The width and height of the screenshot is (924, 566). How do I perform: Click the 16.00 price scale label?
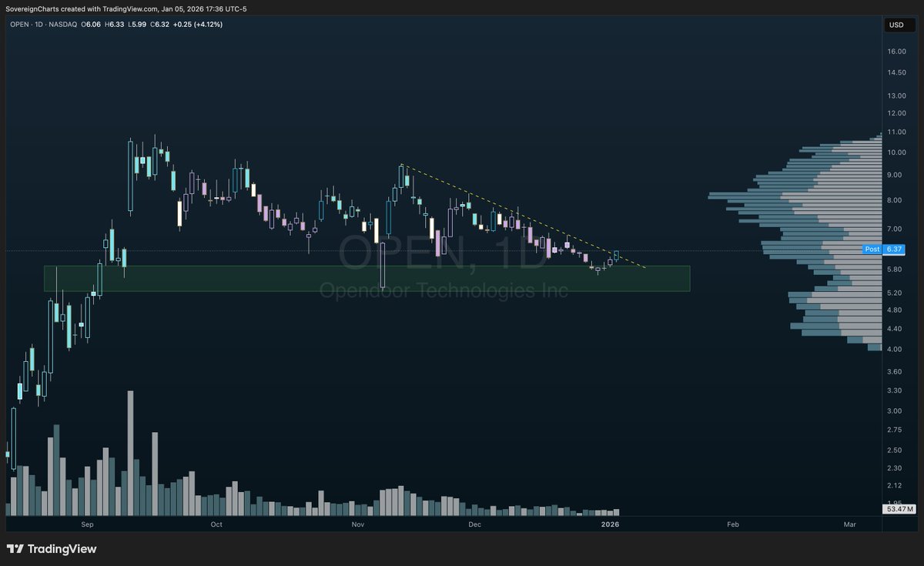(896, 52)
